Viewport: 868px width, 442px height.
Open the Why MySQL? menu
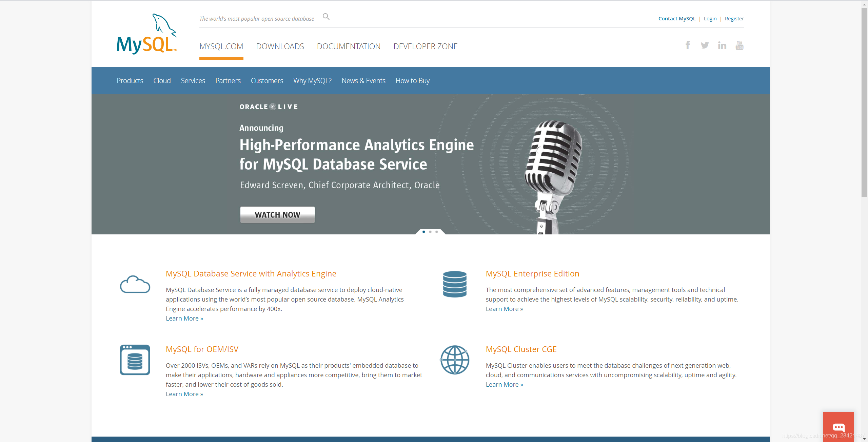(312, 81)
